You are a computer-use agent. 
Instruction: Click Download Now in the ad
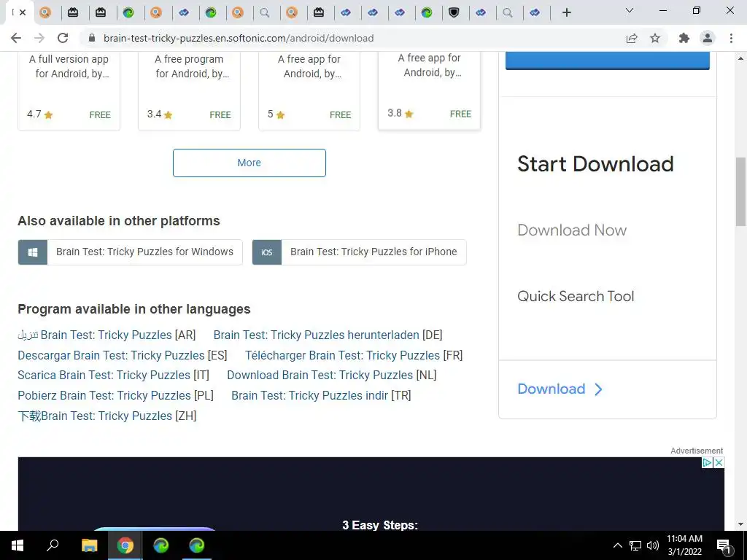point(572,230)
